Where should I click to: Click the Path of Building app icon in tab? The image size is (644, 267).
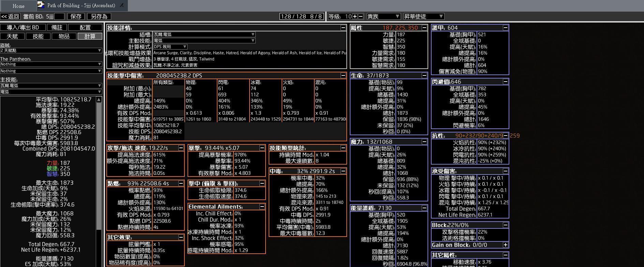coord(41,5)
